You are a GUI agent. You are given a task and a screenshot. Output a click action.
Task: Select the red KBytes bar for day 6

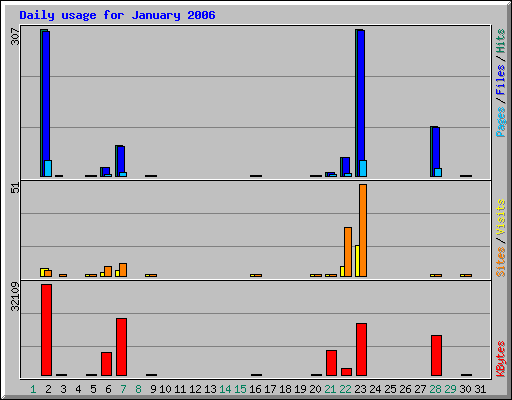click(x=106, y=364)
